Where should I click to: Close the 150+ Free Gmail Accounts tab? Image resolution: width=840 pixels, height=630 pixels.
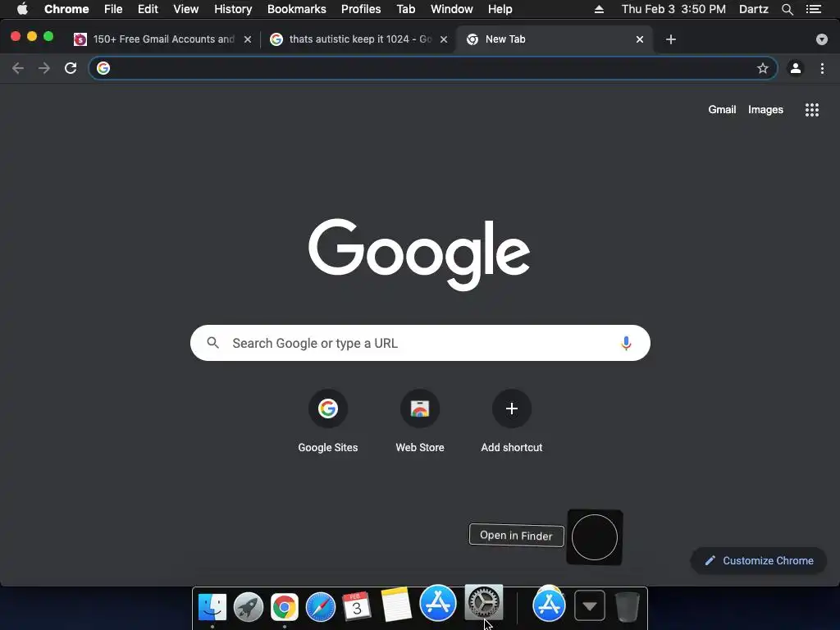248,39
